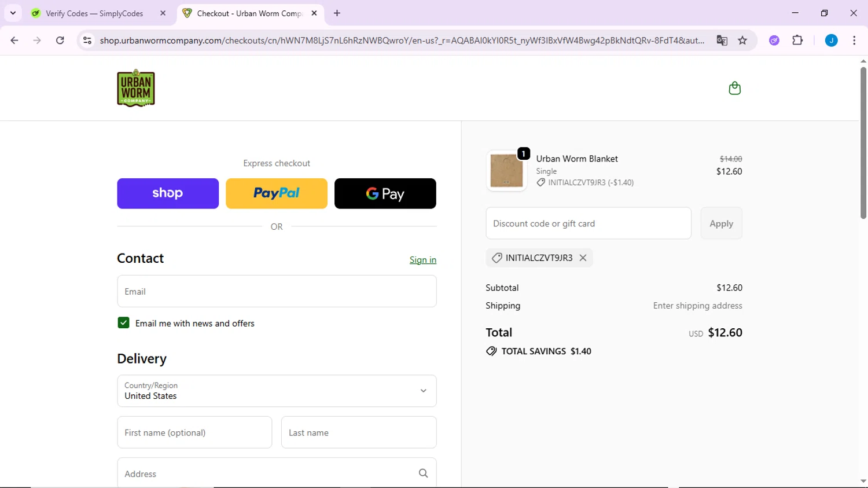Open a new browser tab
Viewport: 868px width, 488px height.
[x=337, y=13]
